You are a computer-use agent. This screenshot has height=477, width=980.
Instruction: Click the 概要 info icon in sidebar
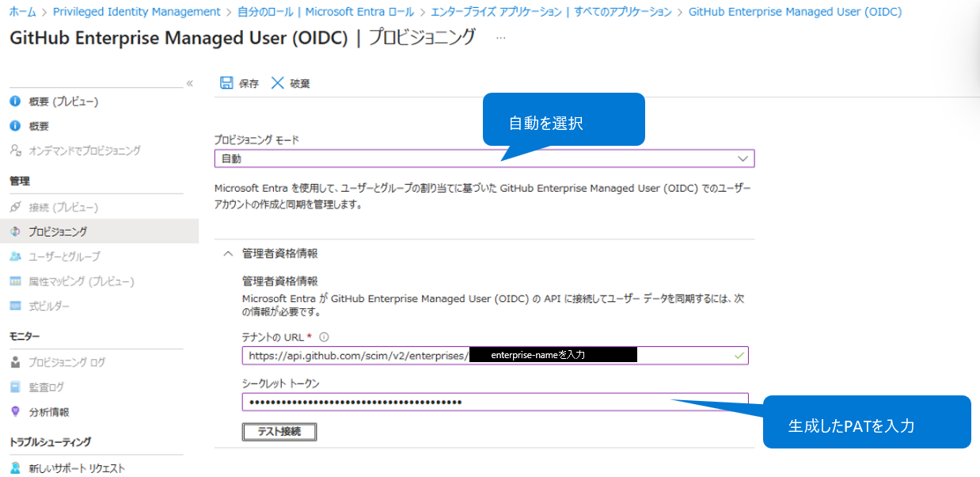pos(15,126)
